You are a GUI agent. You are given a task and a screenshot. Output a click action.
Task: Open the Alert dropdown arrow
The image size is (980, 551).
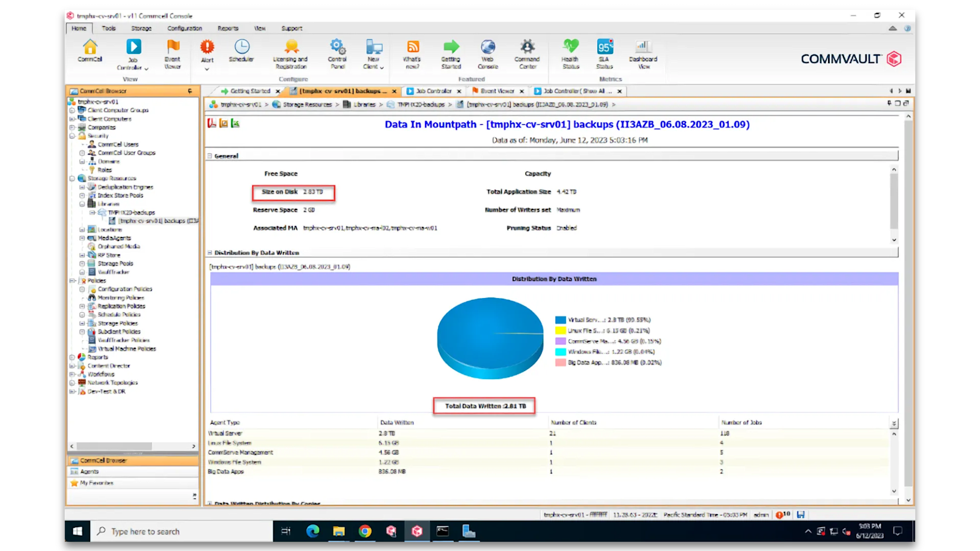point(207,69)
